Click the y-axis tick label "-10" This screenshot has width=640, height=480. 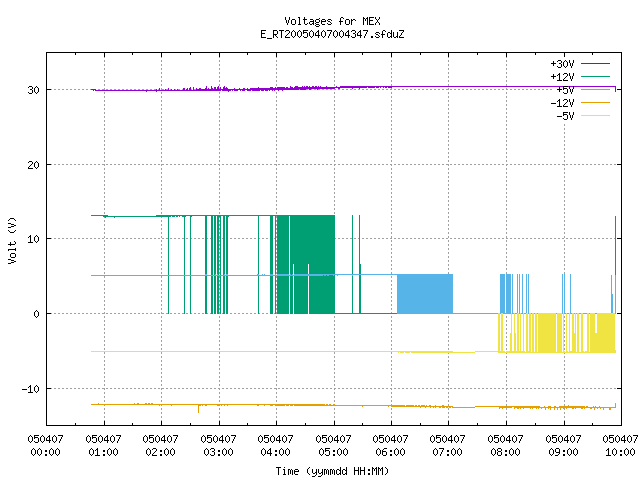[31, 389]
